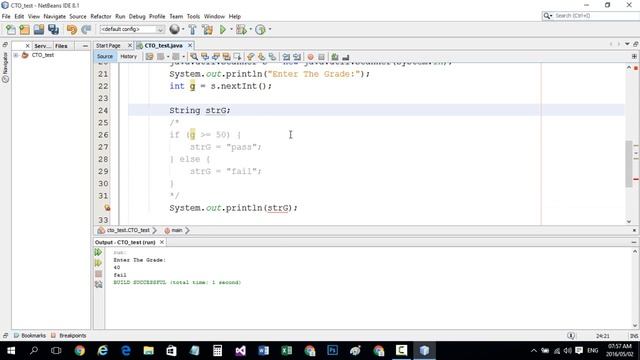Open dropdown arrow next to globe icon
The height and width of the screenshot is (360, 640).
182,29
